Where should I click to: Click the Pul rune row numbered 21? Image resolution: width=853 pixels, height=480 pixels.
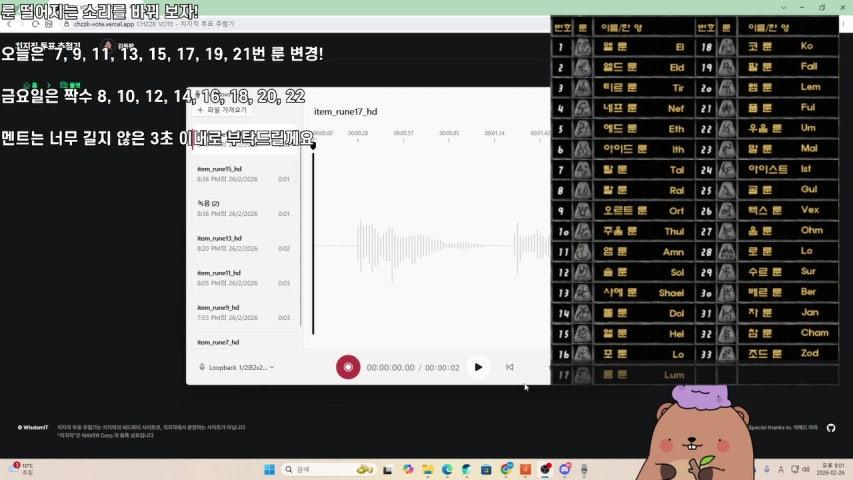tap(767, 108)
